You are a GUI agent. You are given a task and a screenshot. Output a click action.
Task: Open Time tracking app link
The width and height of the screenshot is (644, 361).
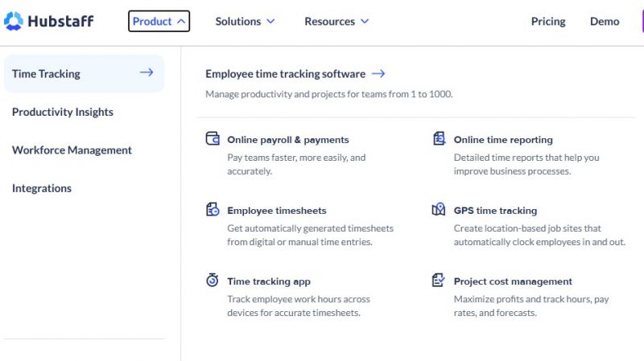[269, 281]
